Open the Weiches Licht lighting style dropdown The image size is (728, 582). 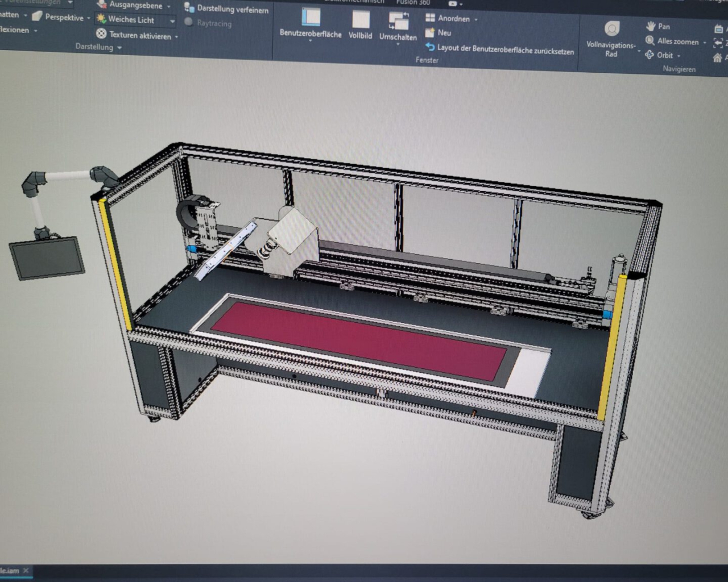(172, 21)
